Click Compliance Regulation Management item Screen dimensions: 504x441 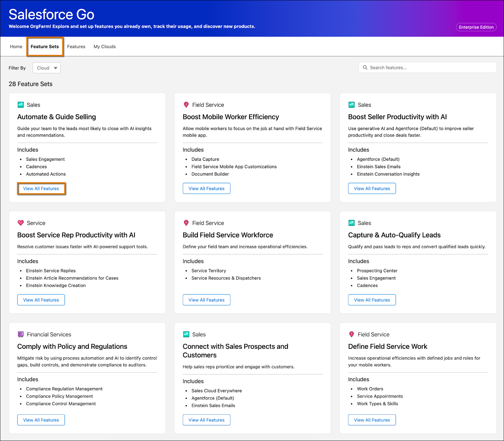pyautogui.click(x=64, y=389)
